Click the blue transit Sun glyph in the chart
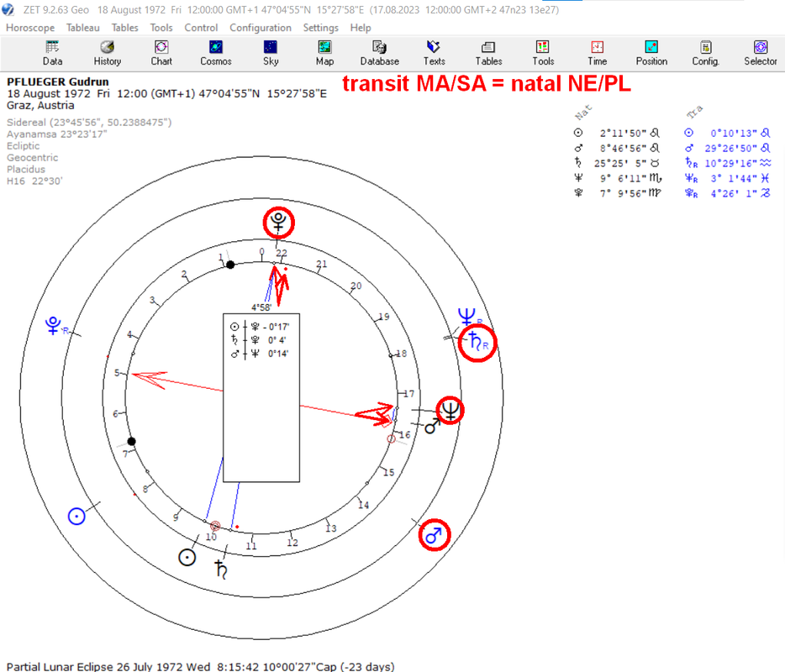The height and width of the screenshot is (672, 785). coord(76,516)
